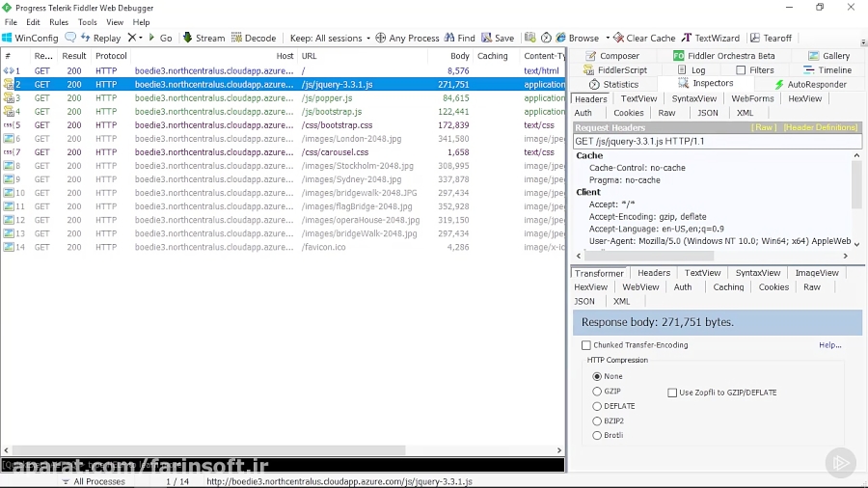The width and height of the screenshot is (868, 488).
Task: Open the response WebView tab
Action: tap(640, 287)
